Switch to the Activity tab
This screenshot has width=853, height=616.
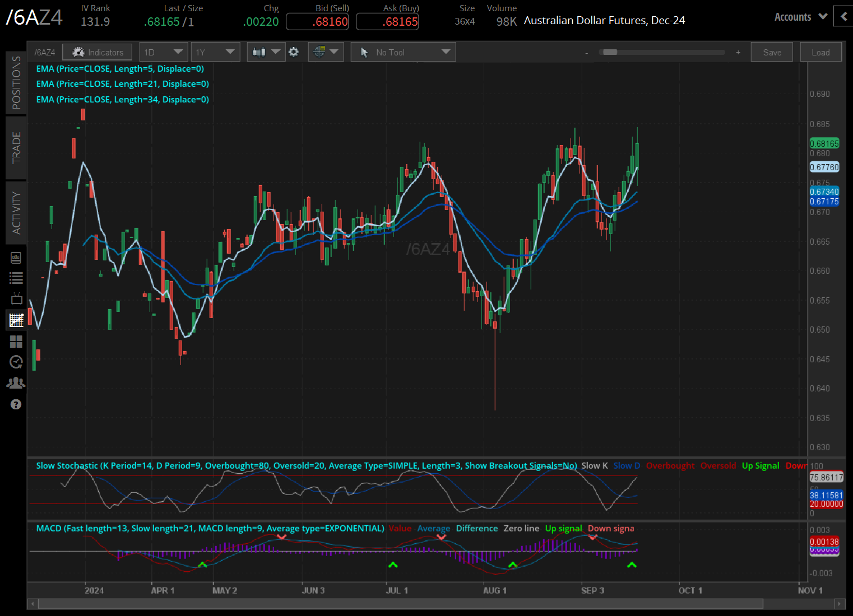16,213
